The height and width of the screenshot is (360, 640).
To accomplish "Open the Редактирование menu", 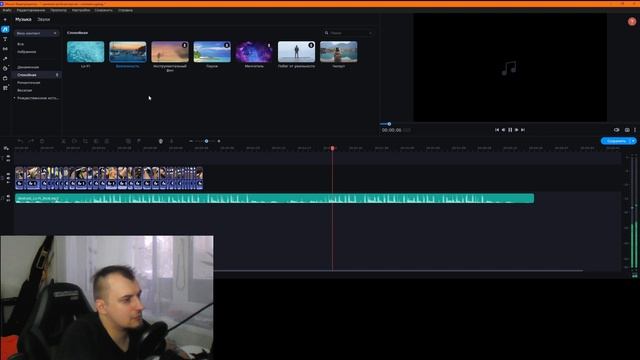I will pyautogui.click(x=31, y=10).
